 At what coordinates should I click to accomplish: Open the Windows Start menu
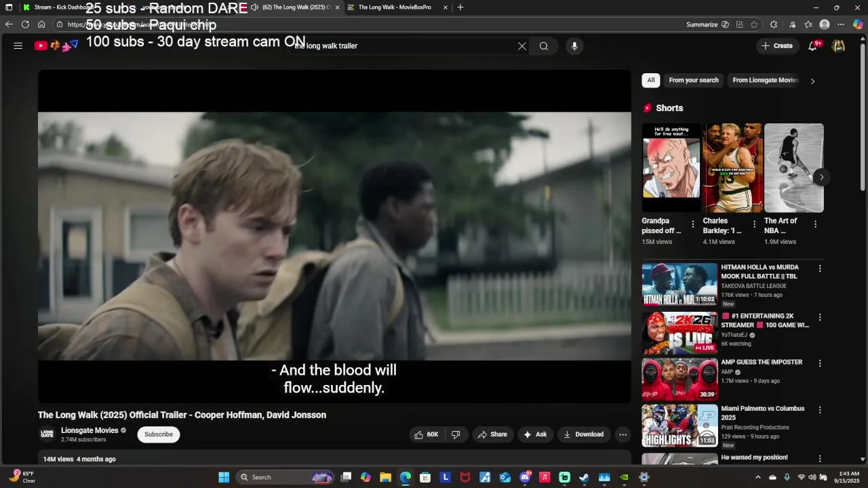coord(224,477)
